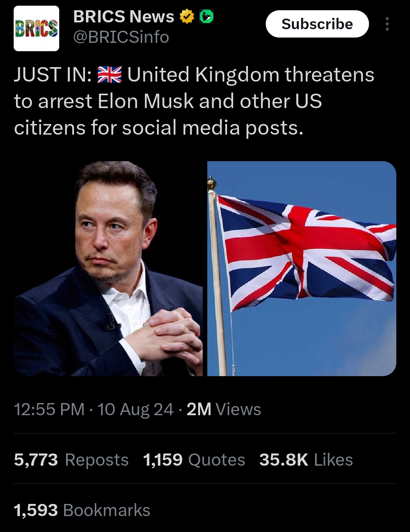410x532 pixels.
Task: Click the 1,593 Bookmarks count
Action: pyautogui.click(x=82, y=510)
